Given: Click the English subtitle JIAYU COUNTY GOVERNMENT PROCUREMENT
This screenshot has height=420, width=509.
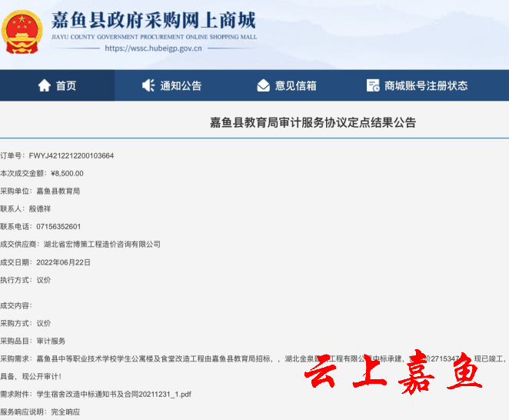Looking at the screenshot, I should 154,36.
